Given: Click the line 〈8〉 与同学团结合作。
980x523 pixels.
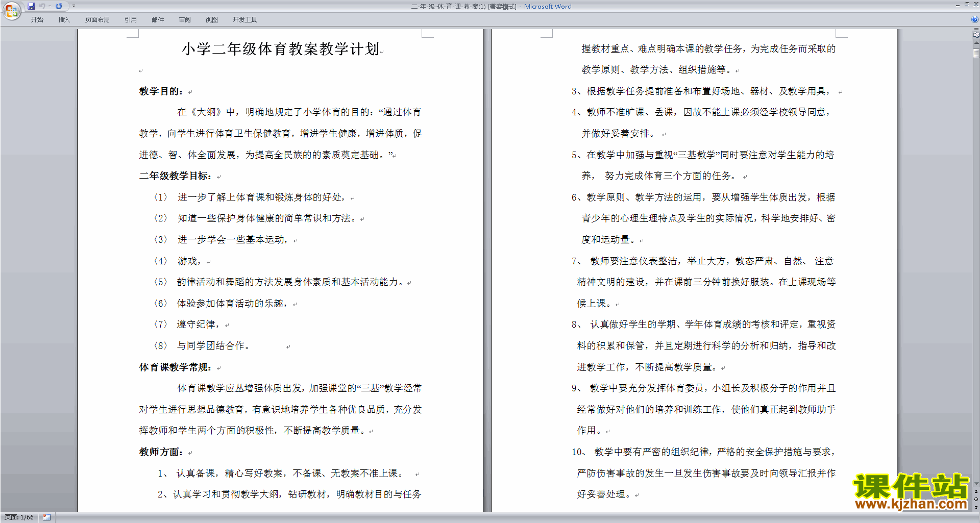Looking at the screenshot, I should pyautogui.click(x=203, y=346).
